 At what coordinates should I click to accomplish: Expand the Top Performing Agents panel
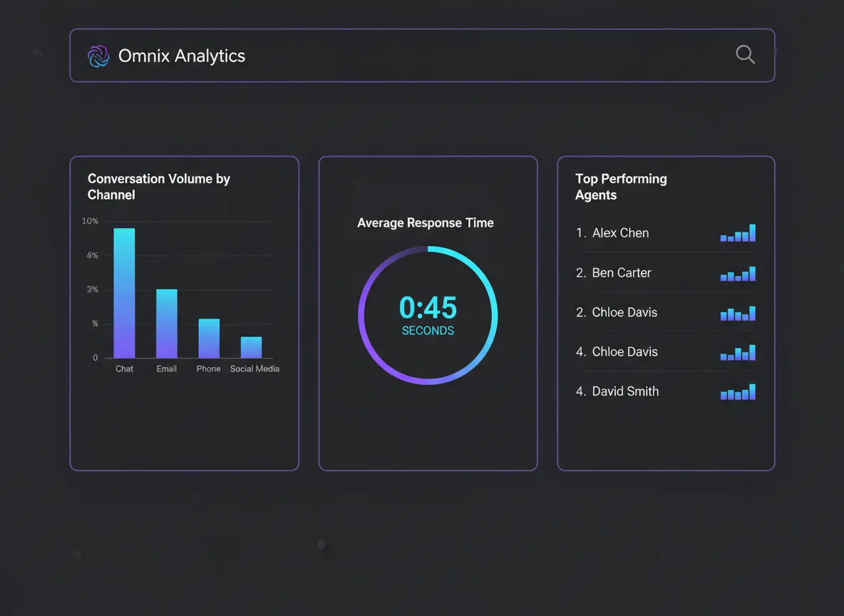665,435
